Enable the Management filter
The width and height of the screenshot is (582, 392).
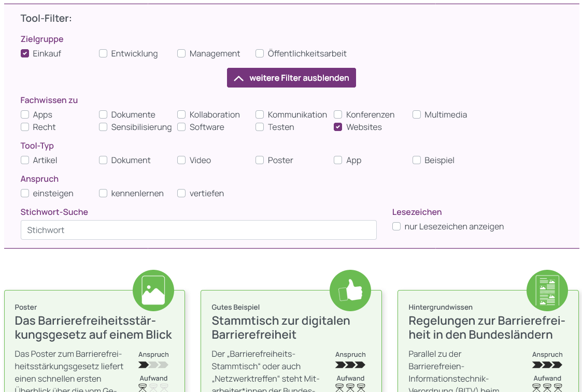point(181,53)
